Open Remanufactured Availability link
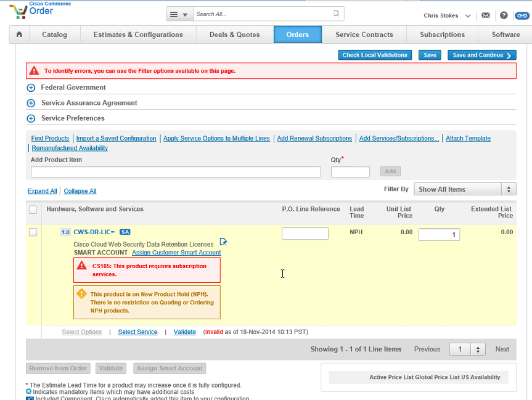 click(x=70, y=149)
